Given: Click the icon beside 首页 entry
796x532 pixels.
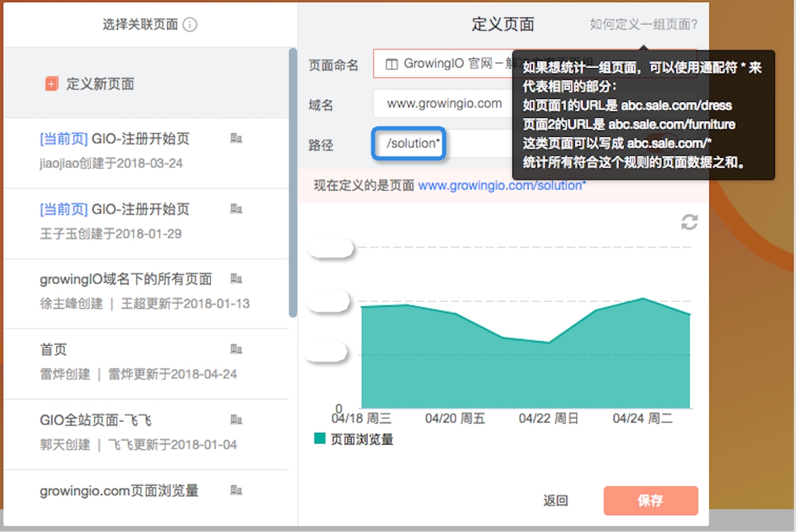Looking at the screenshot, I should coord(237,350).
